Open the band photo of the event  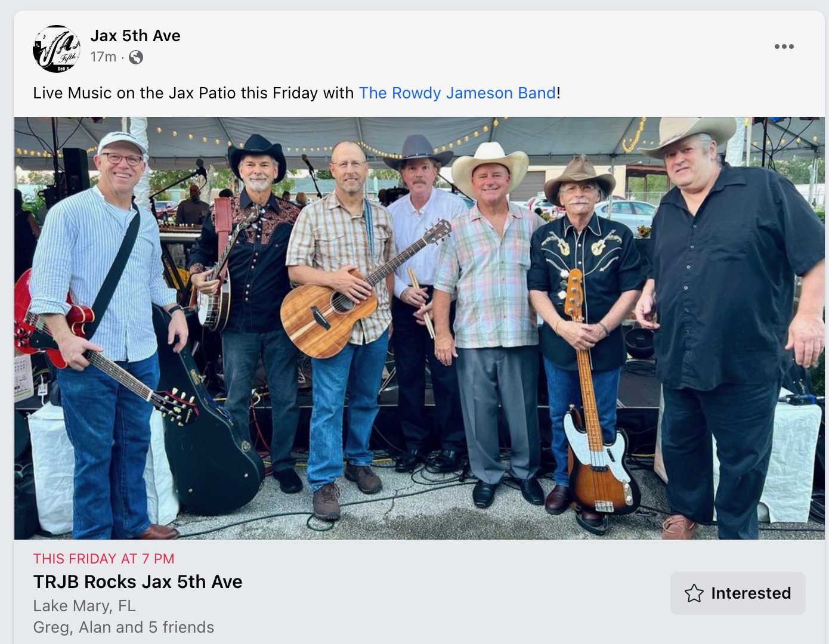pos(419,329)
